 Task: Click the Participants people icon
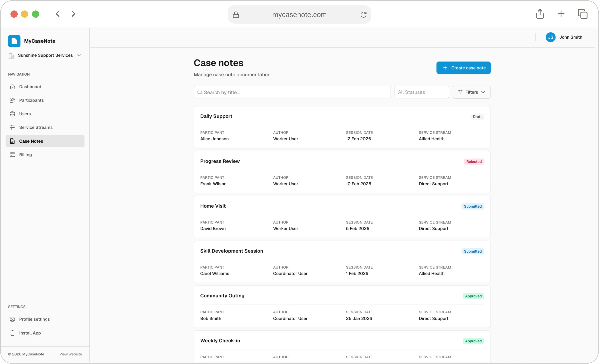click(x=13, y=100)
